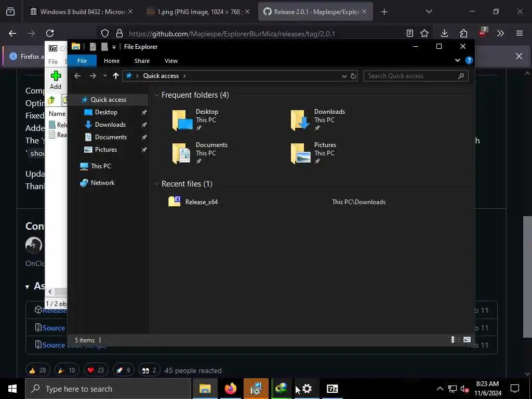Switch to large icons view in status bar

(x=467, y=340)
